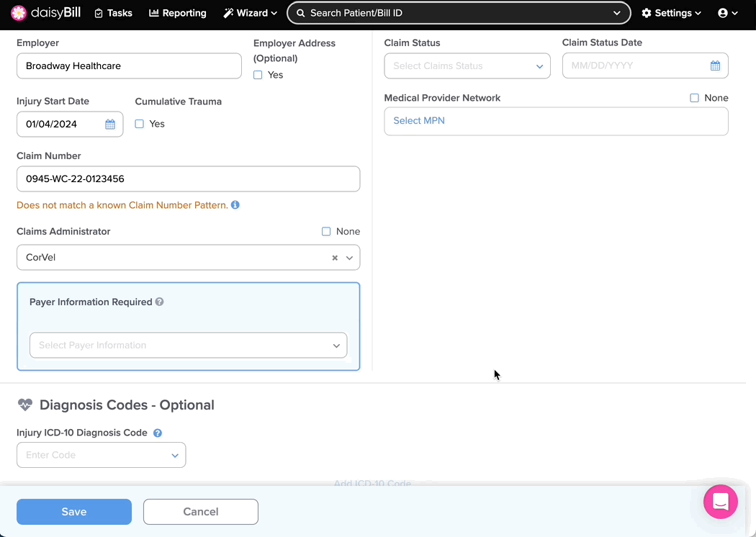Check the Medical Provider Network None checkbox
Screen dimensions: 756x537
(694, 98)
